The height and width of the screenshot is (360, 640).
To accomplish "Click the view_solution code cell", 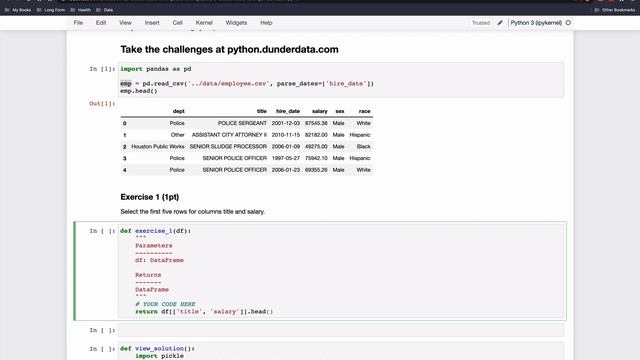I will click(341, 351).
